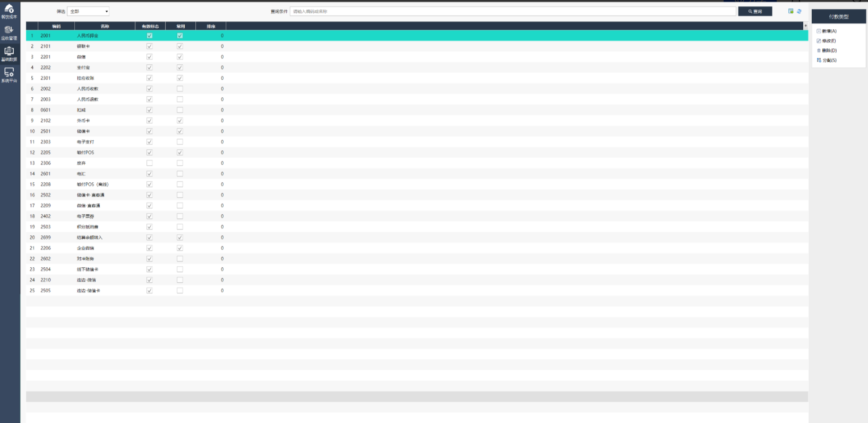Click the column chooser button at header end
Screen dimensions: 868x423
point(805,26)
